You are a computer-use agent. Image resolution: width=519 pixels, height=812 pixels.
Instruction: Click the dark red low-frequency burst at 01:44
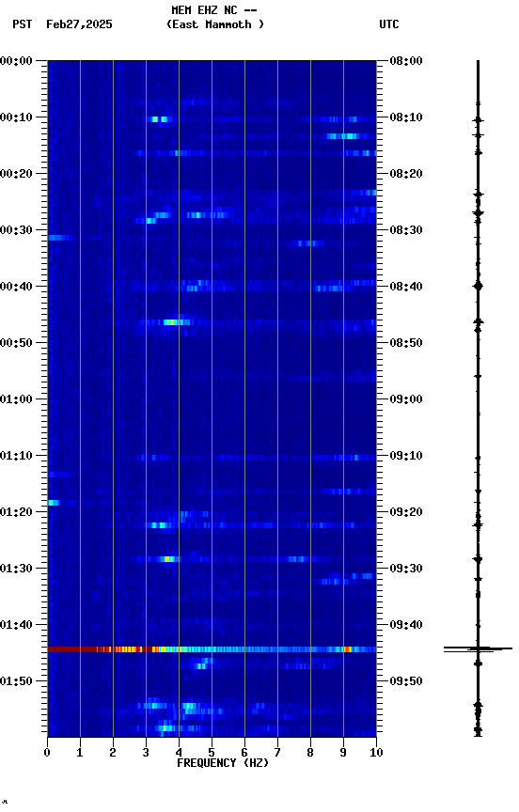click(x=71, y=648)
